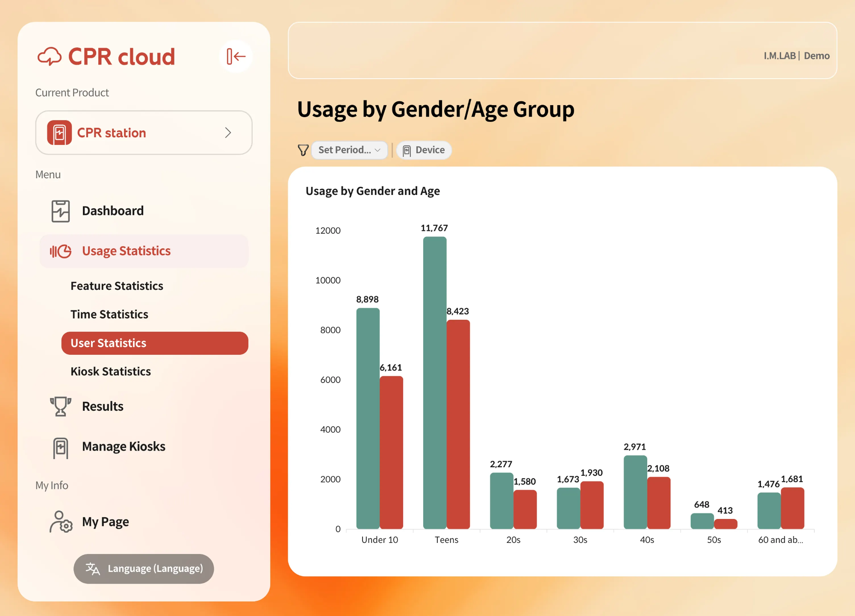The image size is (855, 616).
Task: Click the Results trophy icon
Action: click(60, 407)
